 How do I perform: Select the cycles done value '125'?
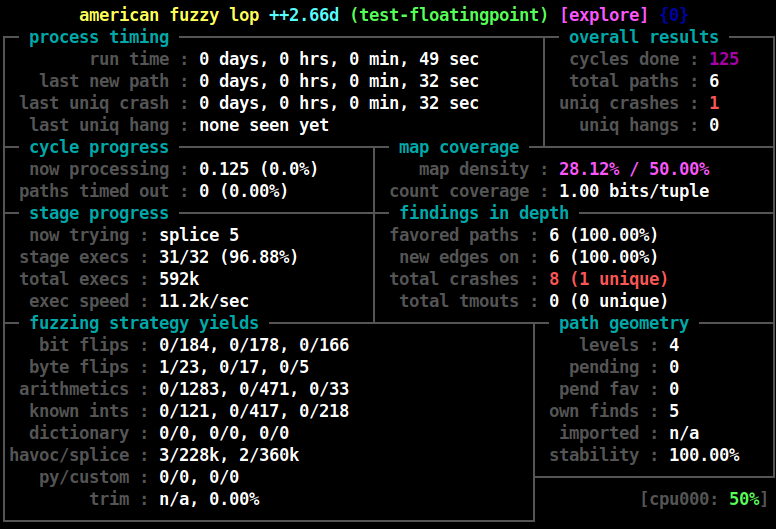click(x=724, y=59)
